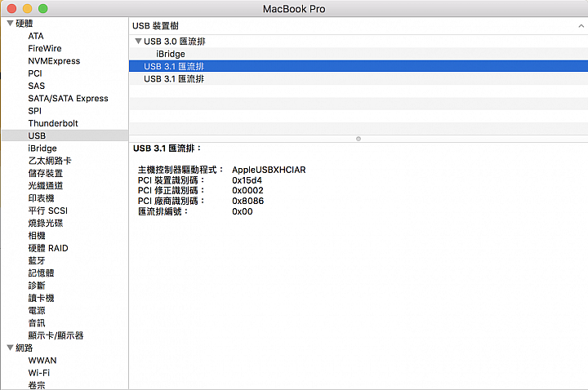Select FireWire in the sidebar
The width and height of the screenshot is (588, 390).
45,48
